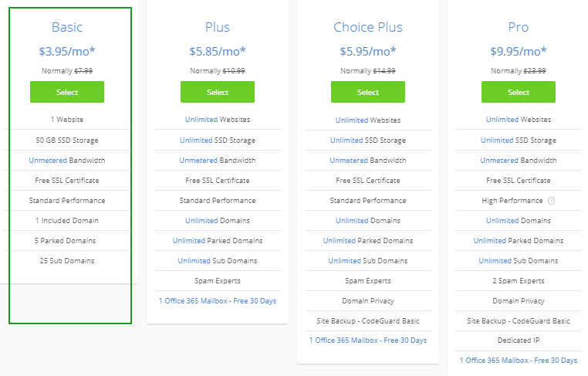The image size is (588, 376).
Task: Click the Basic plan title heading
Action: pos(67,27)
